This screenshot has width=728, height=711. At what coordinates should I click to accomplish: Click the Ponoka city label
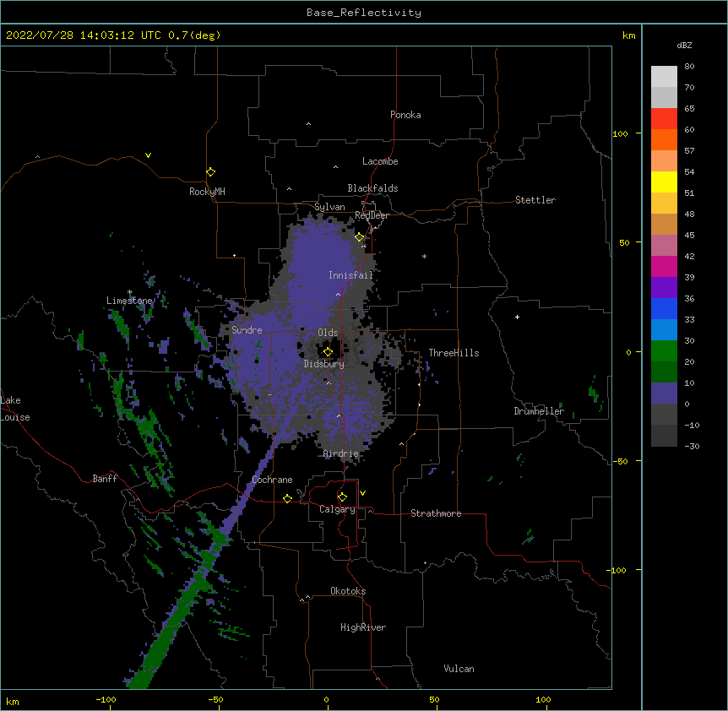pos(405,115)
